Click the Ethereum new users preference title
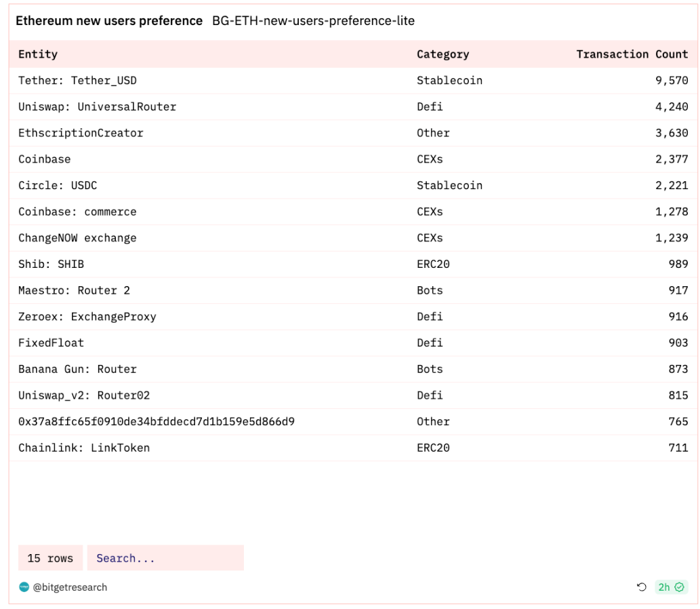The width and height of the screenshot is (700, 609). click(x=109, y=21)
